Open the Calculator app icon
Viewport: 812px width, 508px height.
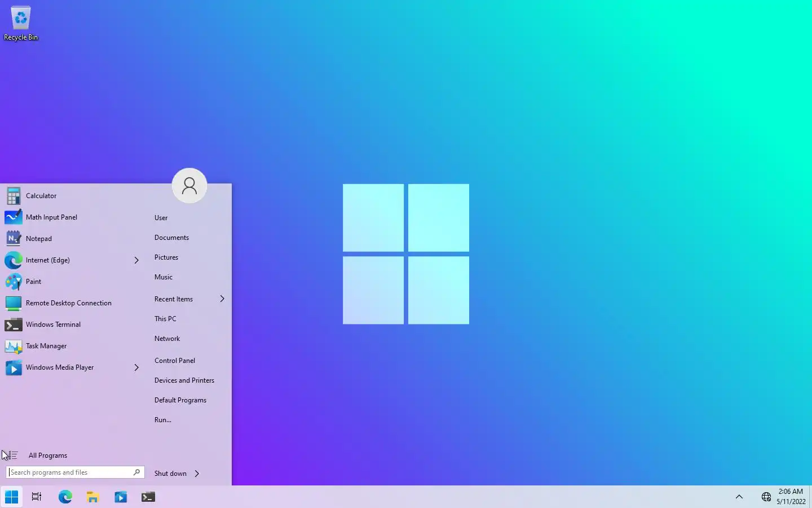pos(14,196)
